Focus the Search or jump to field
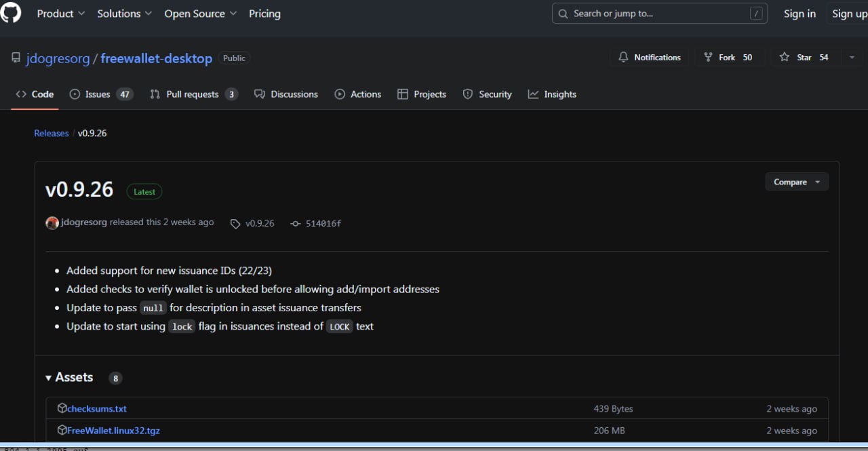The height and width of the screenshot is (451, 868). [660, 14]
